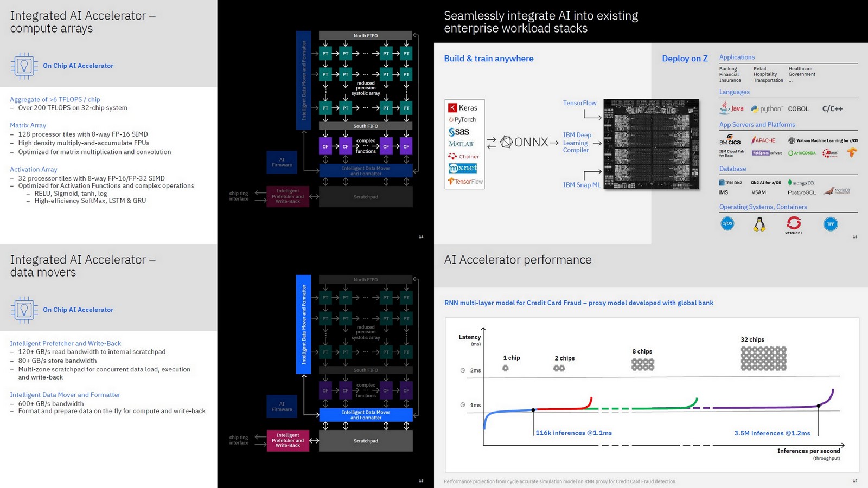This screenshot has height=488, width=868.
Task: Select the On Chip AI Accelerator chip icon
Action: pos(24,65)
